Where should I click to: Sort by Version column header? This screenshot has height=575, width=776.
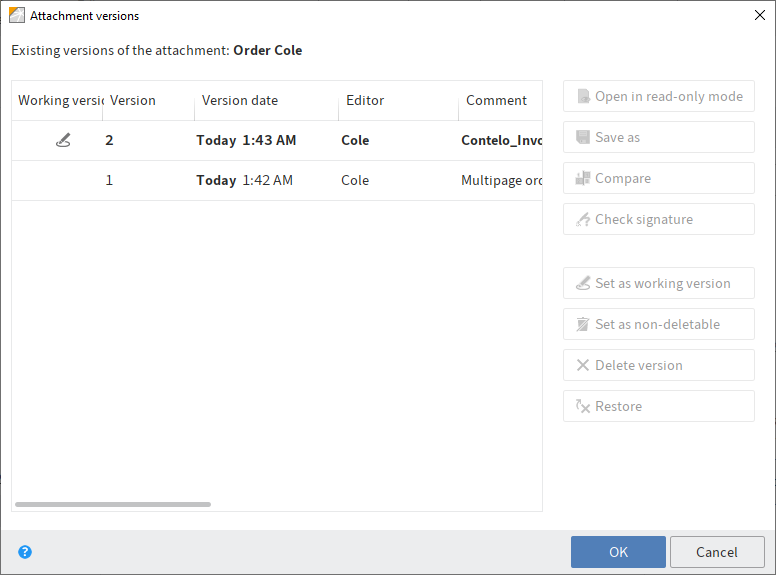(148, 100)
